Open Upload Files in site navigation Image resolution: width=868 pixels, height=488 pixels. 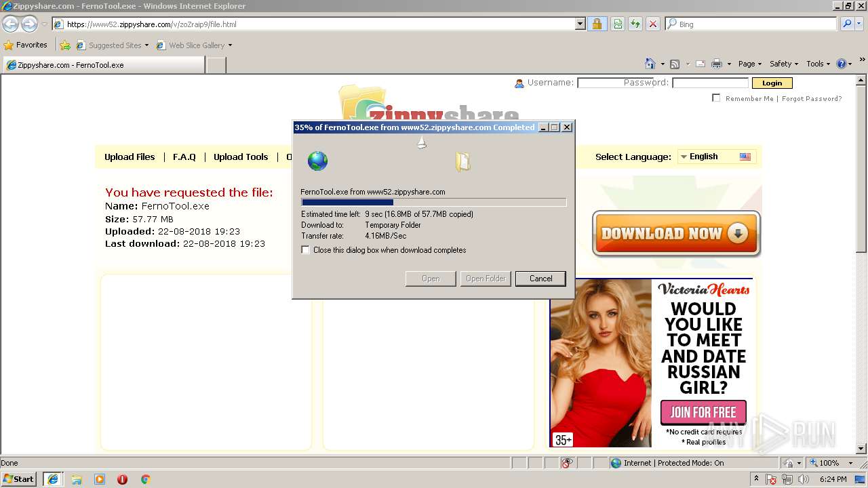(x=130, y=157)
